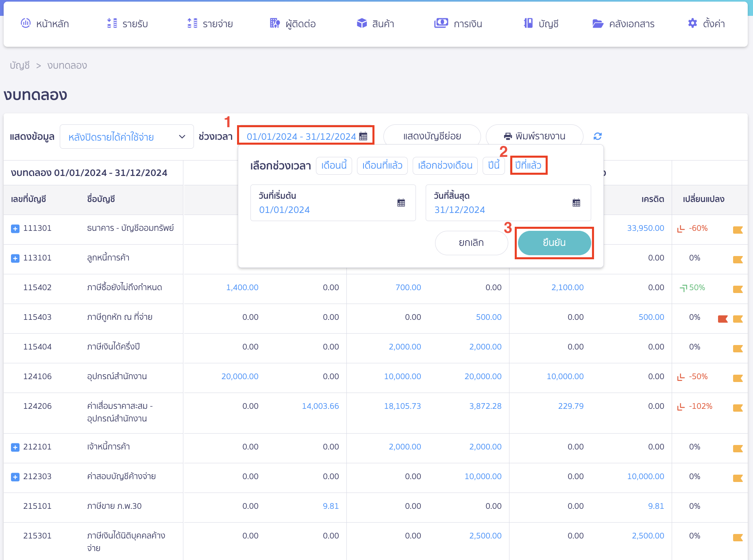
Task: Open calendar icon in start date field
Action: pos(401,203)
